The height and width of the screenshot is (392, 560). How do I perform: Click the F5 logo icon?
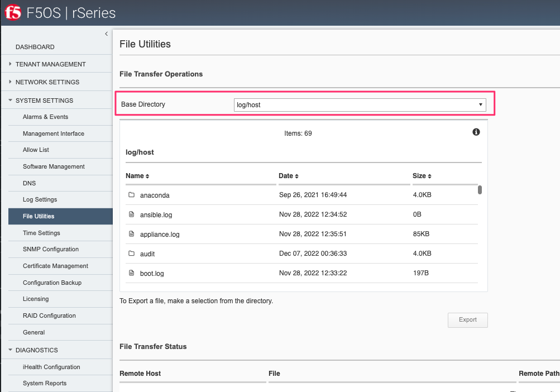(x=13, y=12)
